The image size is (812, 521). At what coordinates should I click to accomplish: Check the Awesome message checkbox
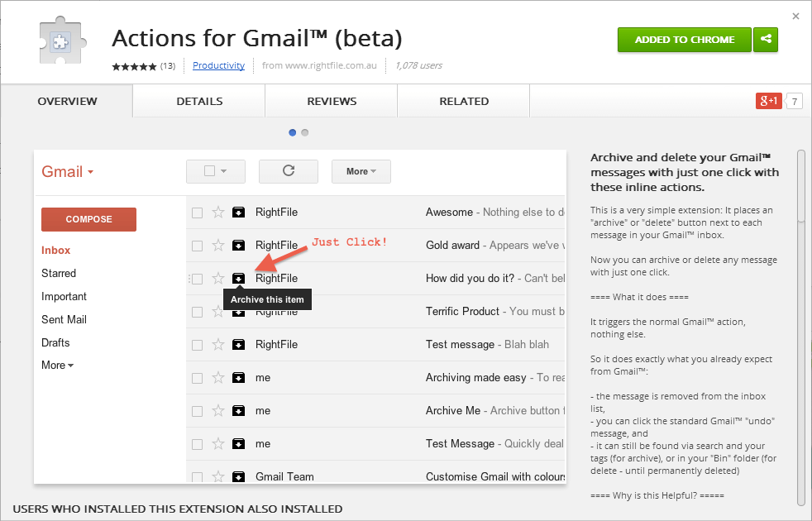[x=198, y=213]
